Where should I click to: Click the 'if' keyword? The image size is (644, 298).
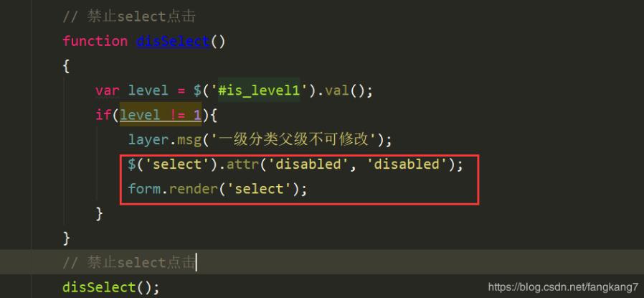103,115
